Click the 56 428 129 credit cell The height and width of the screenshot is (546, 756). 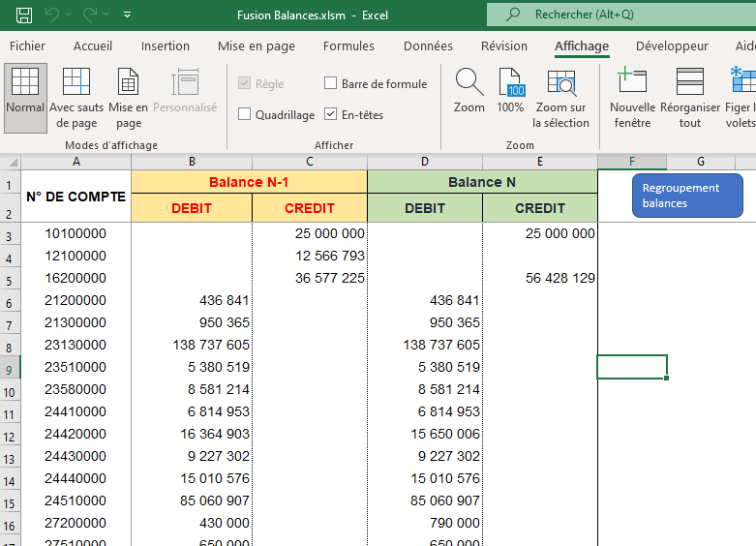540,278
